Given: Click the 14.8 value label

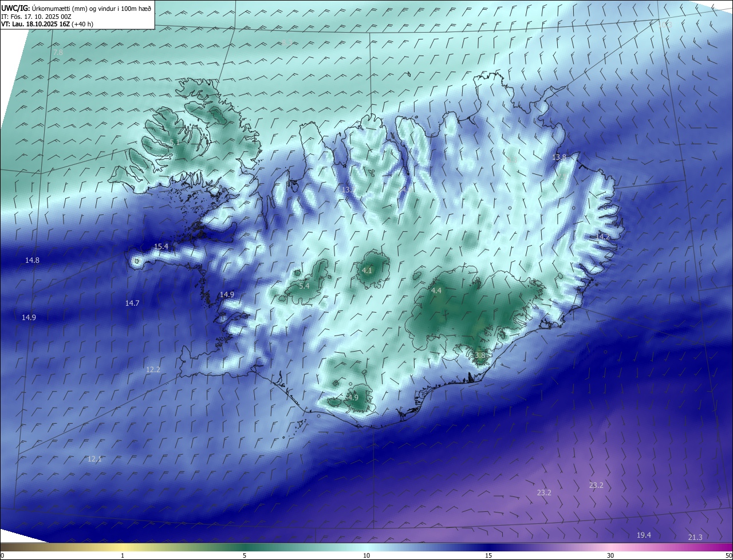Looking at the screenshot, I should tap(32, 261).
